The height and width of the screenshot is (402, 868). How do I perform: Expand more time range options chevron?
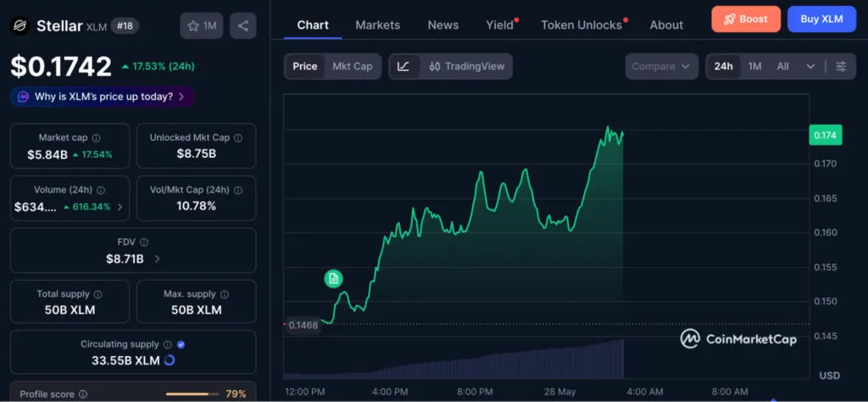[810, 66]
